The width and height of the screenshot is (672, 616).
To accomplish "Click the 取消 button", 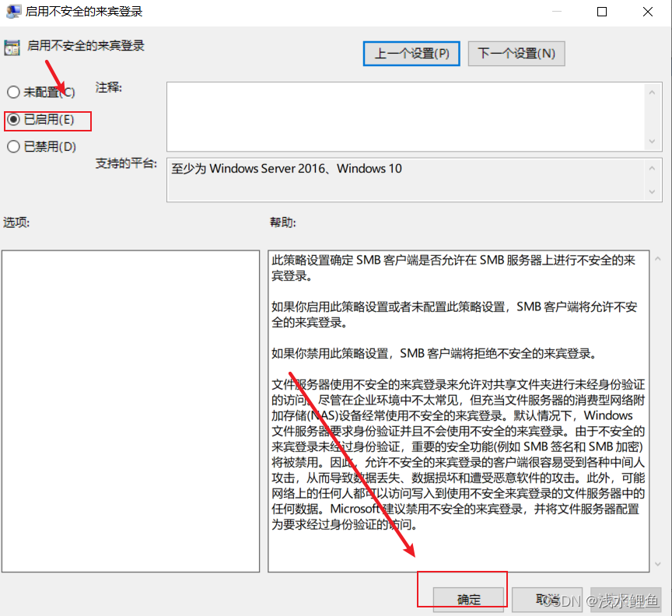I will (548, 599).
